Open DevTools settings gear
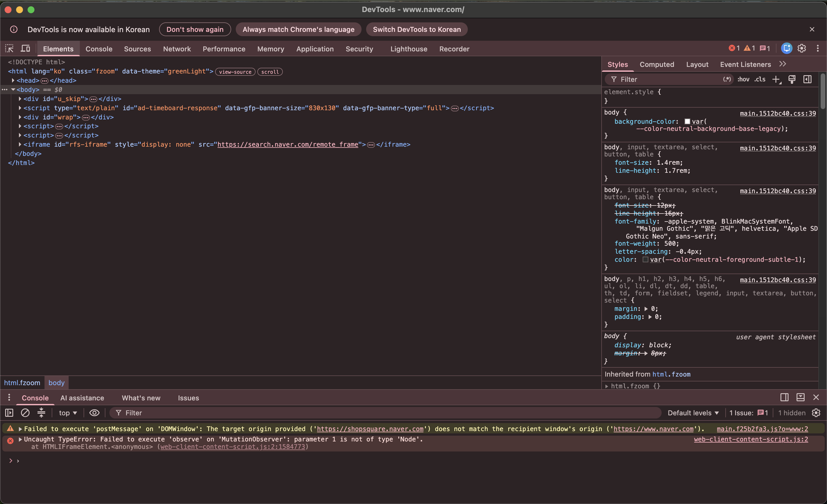Viewport: 827px width, 504px height. 802,49
